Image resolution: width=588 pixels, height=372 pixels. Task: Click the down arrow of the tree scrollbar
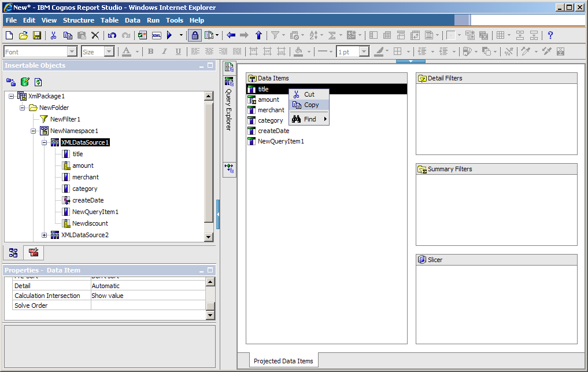point(209,237)
